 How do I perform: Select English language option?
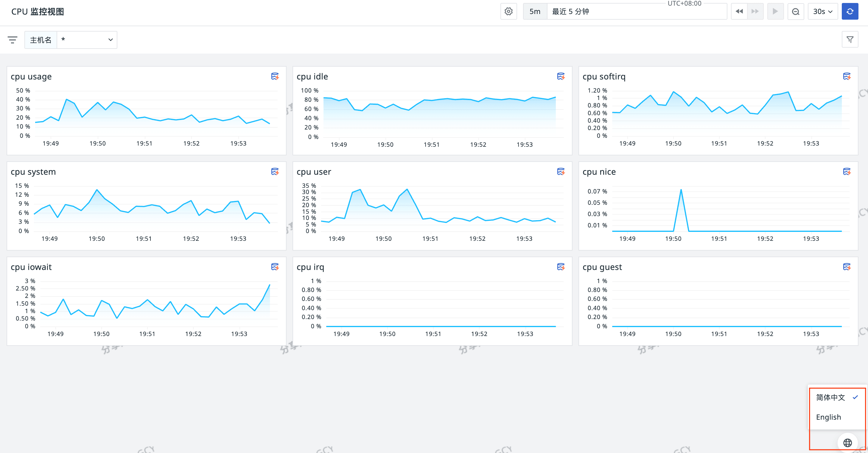(828, 417)
